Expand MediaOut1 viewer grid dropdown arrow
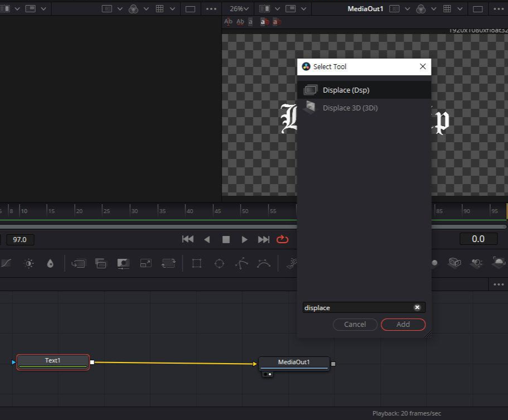This screenshot has width=508, height=420. point(460,9)
